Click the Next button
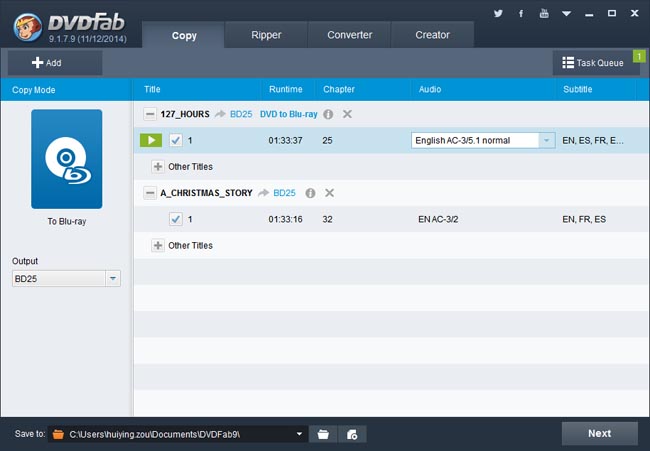This screenshot has height=451, width=650. point(599,434)
